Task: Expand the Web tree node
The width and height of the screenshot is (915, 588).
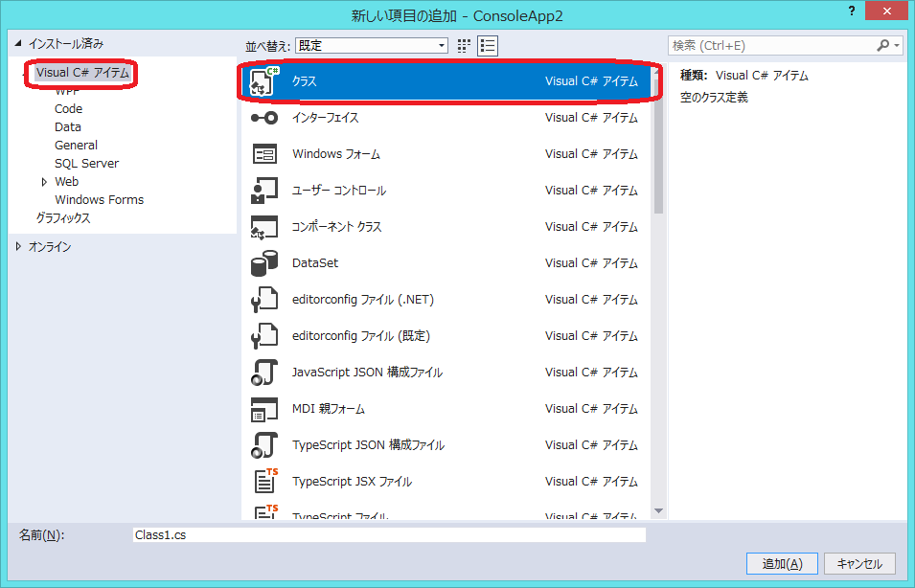Action: tap(44, 182)
